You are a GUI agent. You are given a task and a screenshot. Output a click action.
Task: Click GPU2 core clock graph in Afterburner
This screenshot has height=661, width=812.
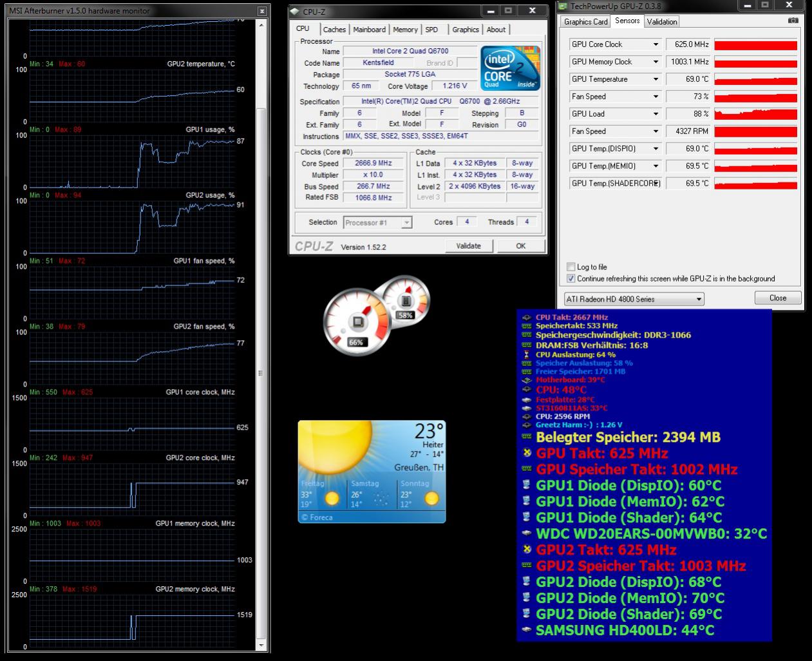[131, 490]
